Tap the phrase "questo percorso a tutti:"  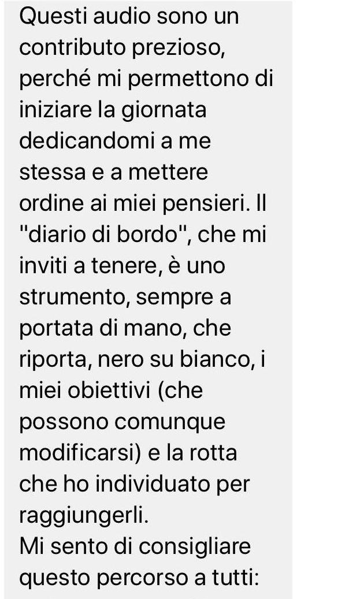[x=139, y=578]
